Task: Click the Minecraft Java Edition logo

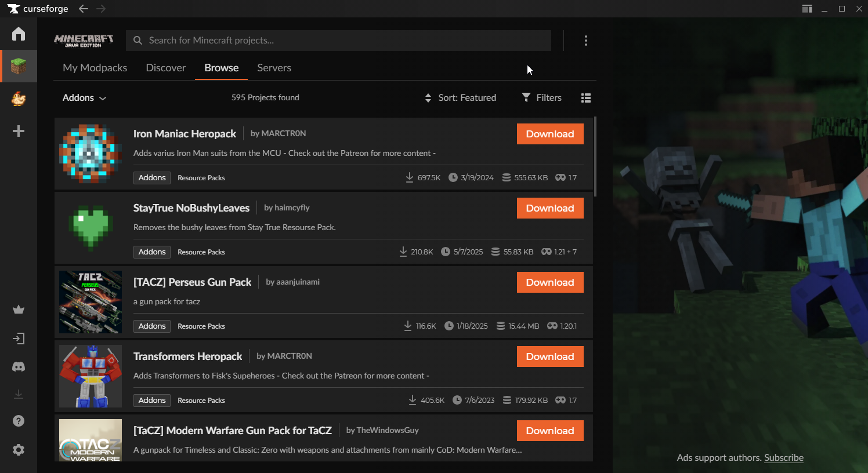Action: pos(84,41)
